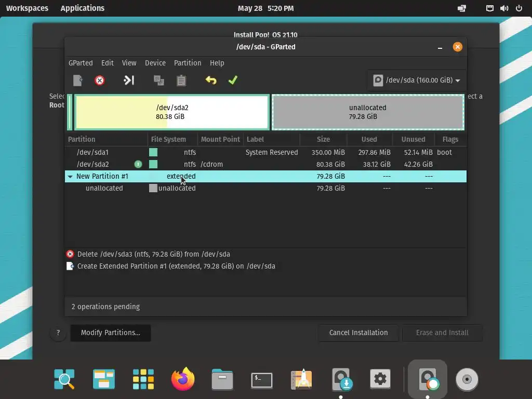Click the boot flag of /dev/sda1
The width and height of the screenshot is (532, 399).
444,152
